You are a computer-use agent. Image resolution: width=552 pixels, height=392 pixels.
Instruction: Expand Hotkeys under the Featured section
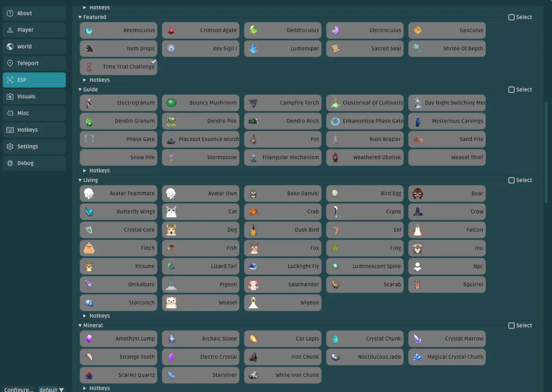[85, 80]
